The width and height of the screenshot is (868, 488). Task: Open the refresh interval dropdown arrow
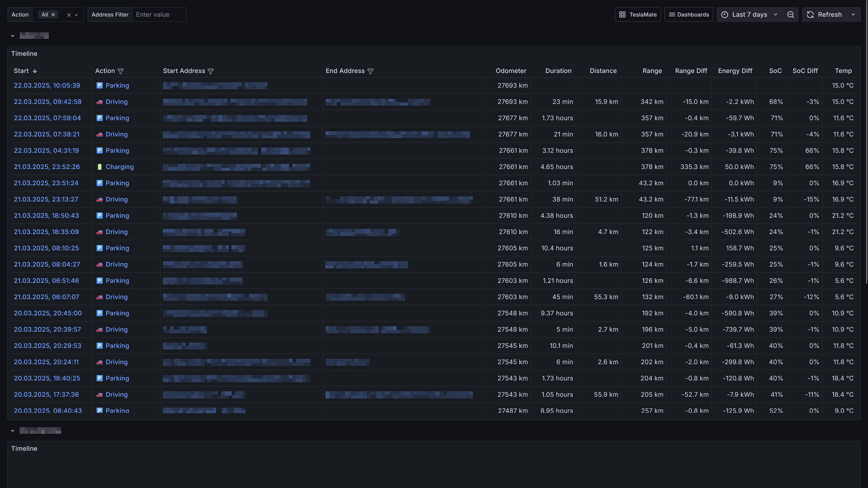pos(853,14)
